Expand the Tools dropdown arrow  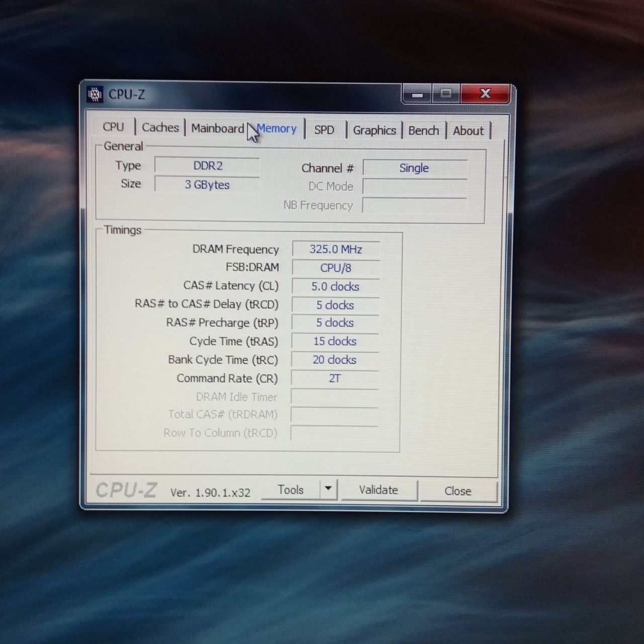(328, 489)
